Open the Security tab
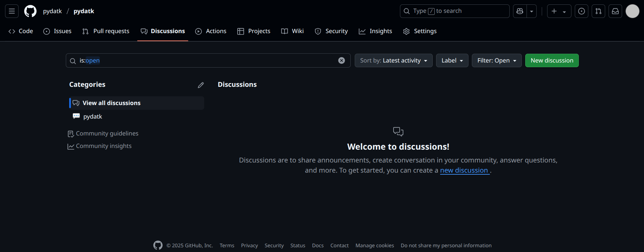Screen dimensions: 644x252 click(331, 31)
